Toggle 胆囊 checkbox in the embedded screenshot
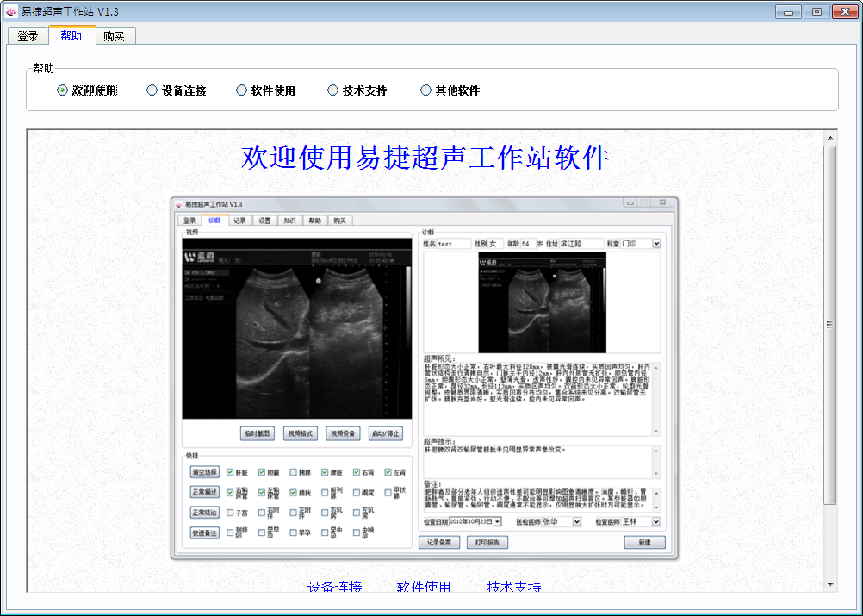 [x=262, y=472]
